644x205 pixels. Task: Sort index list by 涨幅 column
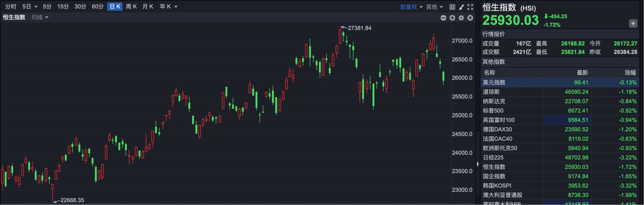pos(630,72)
